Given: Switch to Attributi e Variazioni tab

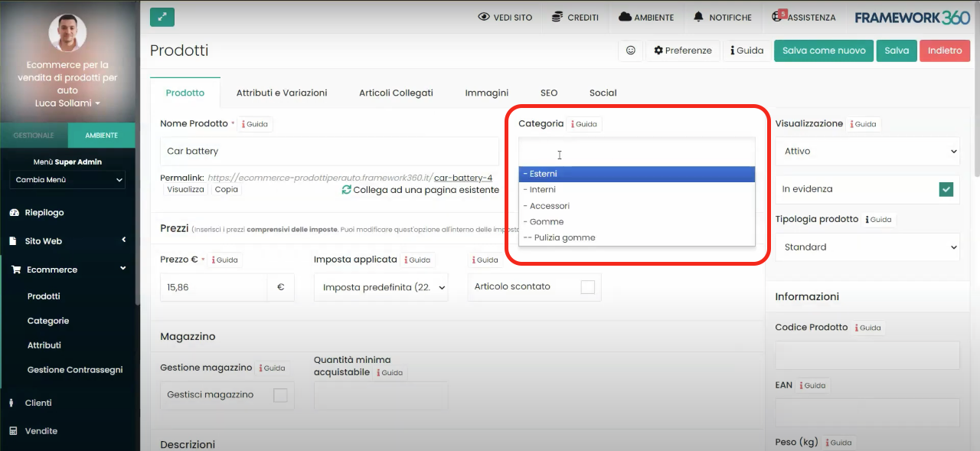Looking at the screenshot, I should [281, 93].
